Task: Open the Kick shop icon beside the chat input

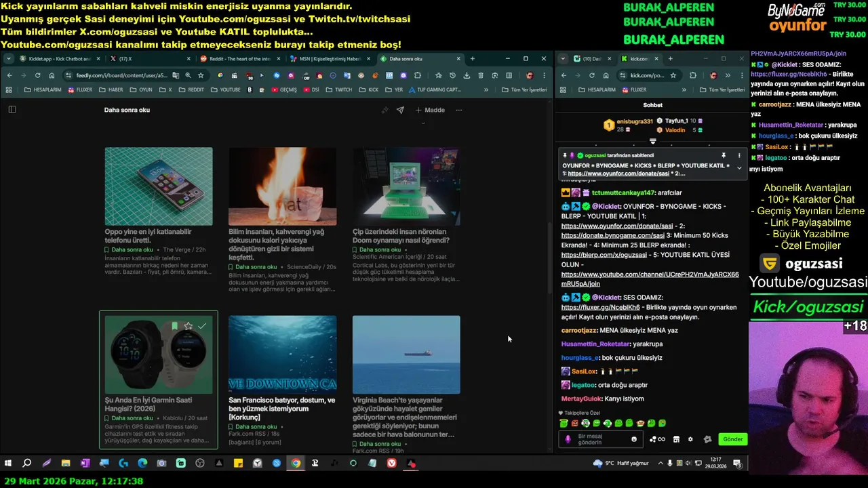Action: point(676,439)
